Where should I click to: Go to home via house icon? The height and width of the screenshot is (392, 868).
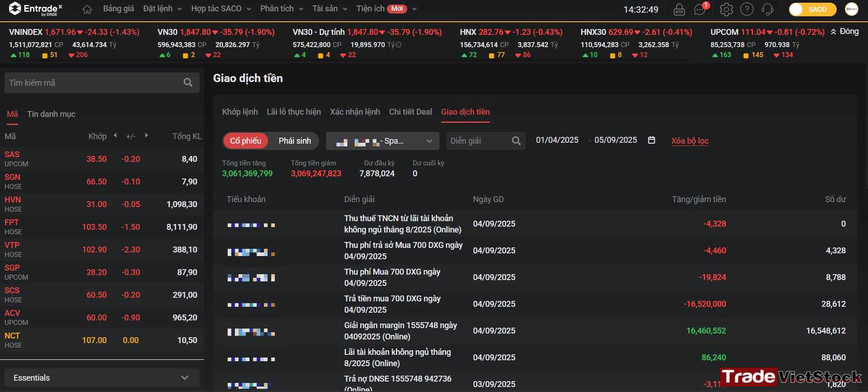(x=87, y=9)
